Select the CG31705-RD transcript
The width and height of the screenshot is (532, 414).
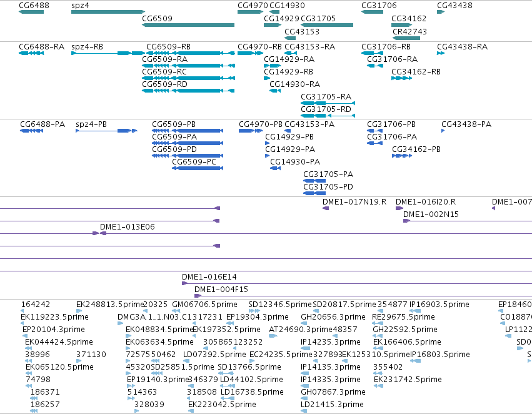328,115
